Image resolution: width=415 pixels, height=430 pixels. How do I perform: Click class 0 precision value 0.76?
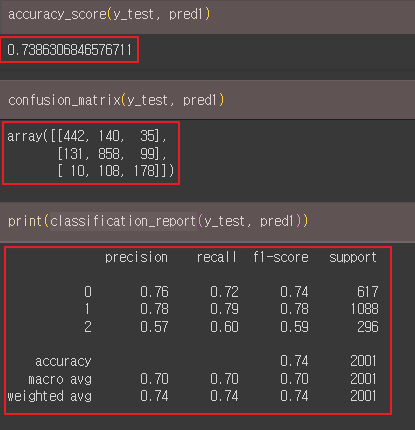click(x=154, y=292)
